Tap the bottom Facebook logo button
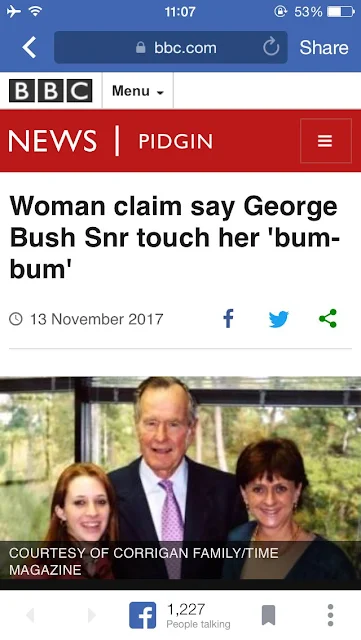Viewport: 361px width, 640px height. click(x=143, y=615)
